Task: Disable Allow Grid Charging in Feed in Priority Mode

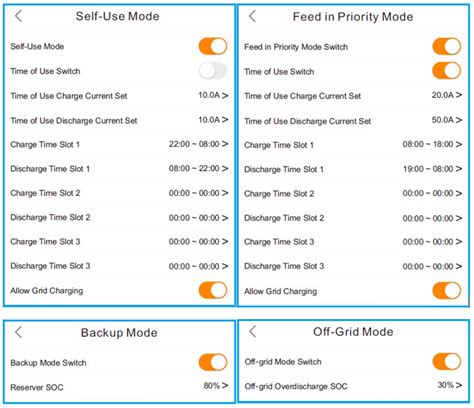Action: pos(447,290)
